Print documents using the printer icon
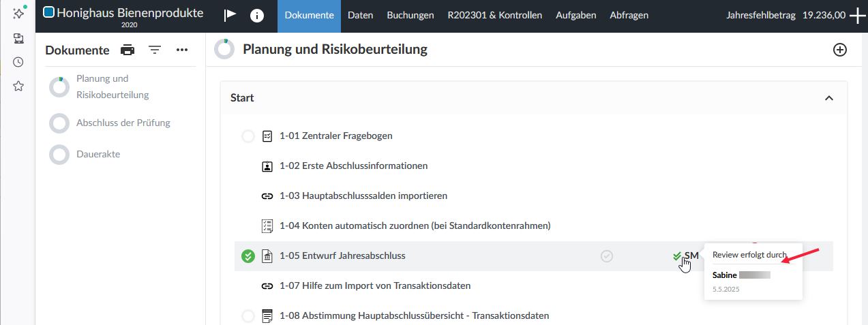Viewport: 868px width, 325px height. (128, 50)
